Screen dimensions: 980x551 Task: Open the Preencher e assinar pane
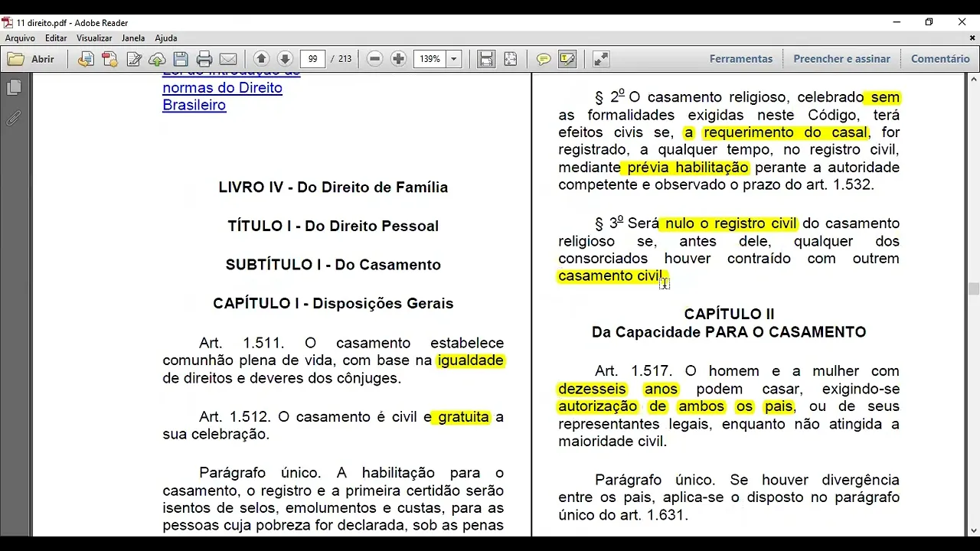coord(841,59)
